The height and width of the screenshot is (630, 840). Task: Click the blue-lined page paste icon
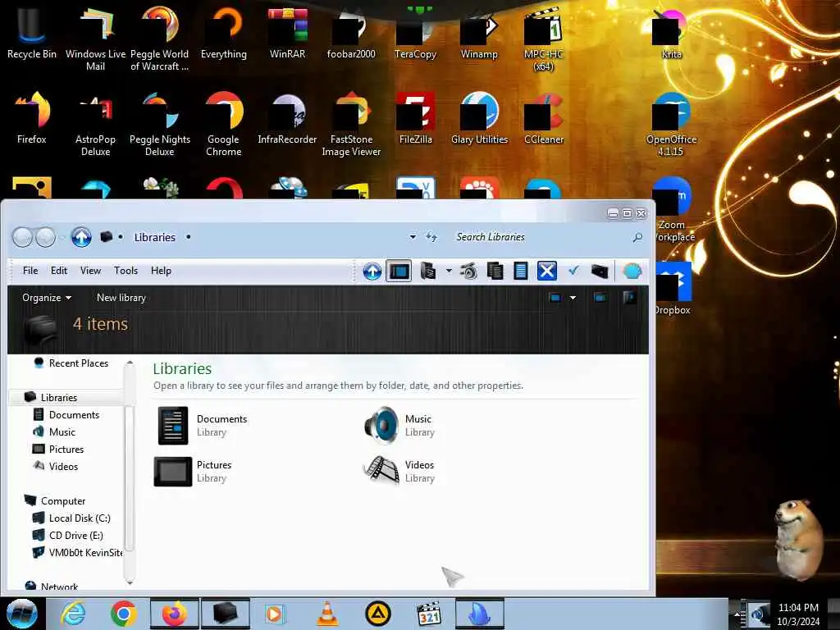tap(520, 271)
